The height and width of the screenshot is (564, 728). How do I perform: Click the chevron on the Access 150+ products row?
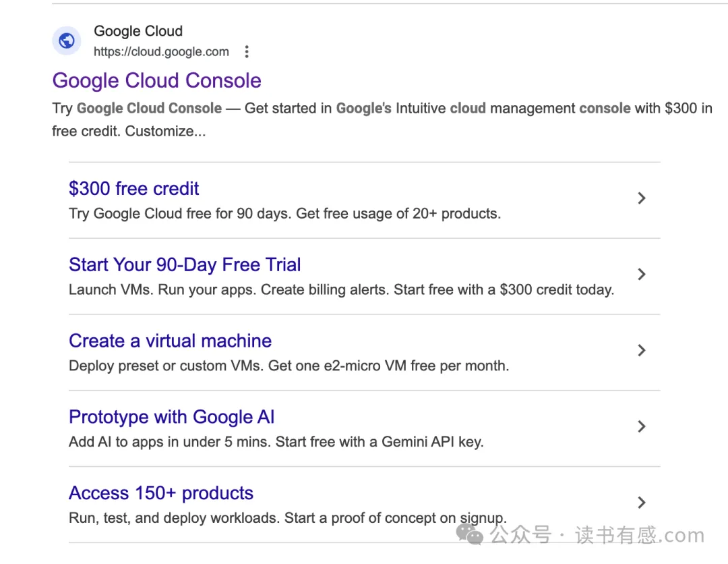642,502
